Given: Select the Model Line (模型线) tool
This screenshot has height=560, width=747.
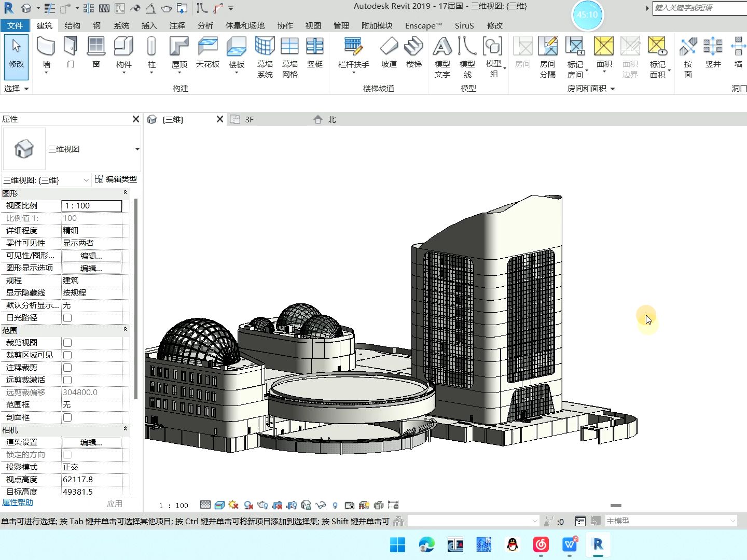Looking at the screenshot, I should 467,57.
